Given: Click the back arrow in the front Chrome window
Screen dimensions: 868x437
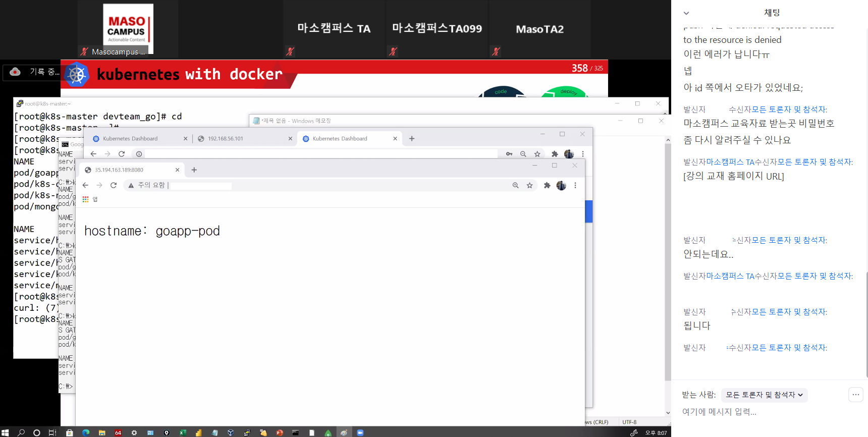Looking at the screenshot, I should (x=85, y=185).
